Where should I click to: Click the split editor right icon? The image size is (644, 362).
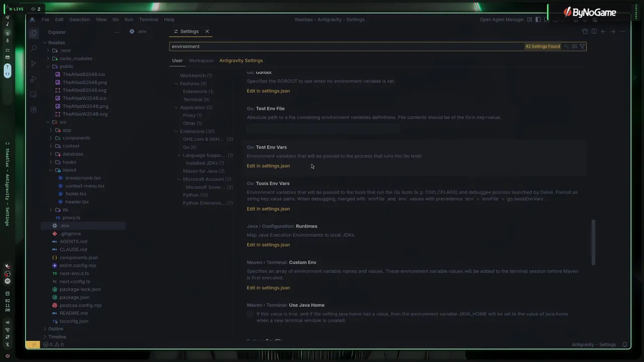point(594,31)
